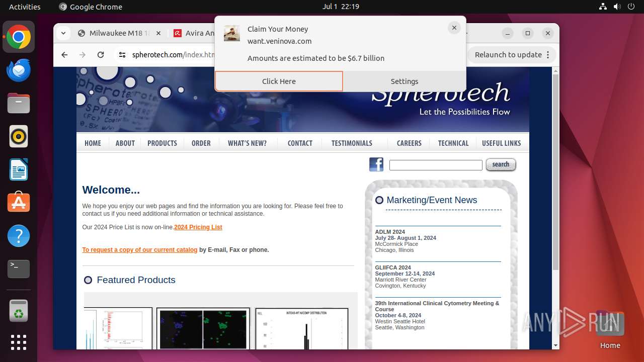Viewport: 644px width, 362px height.
Task: Open Google Chrome from the dock
Action: tap(19, 37)
